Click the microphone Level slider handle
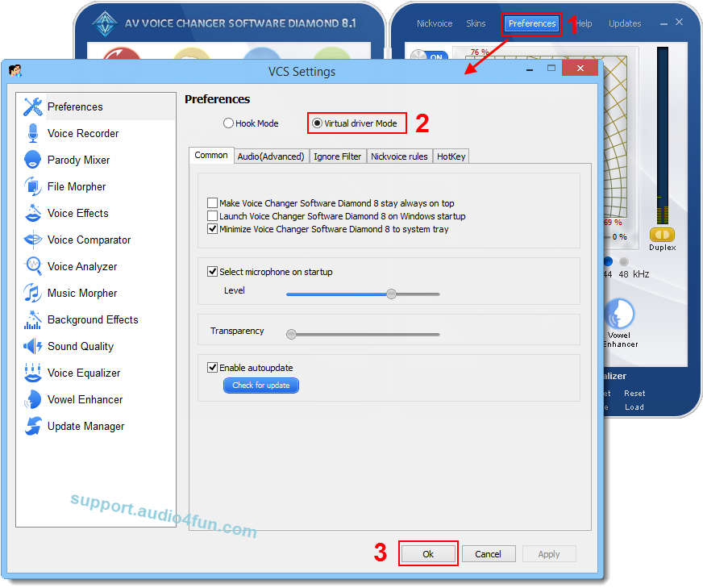 391,294
